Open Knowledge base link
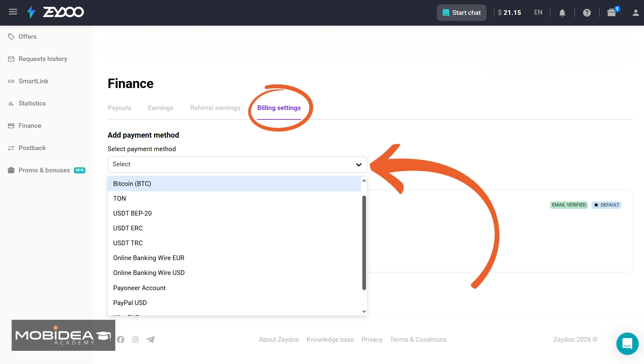The height and width of the screenshot is (364, 644). [x=330, y=340]
